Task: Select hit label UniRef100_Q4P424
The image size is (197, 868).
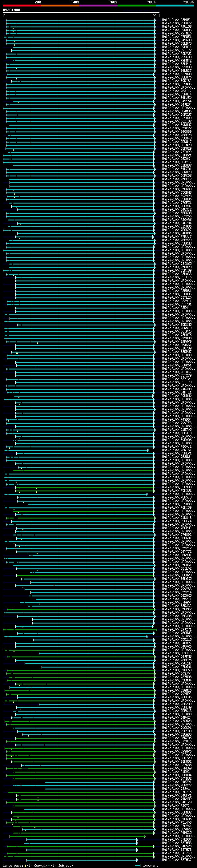Action: [x=177, y=717]
